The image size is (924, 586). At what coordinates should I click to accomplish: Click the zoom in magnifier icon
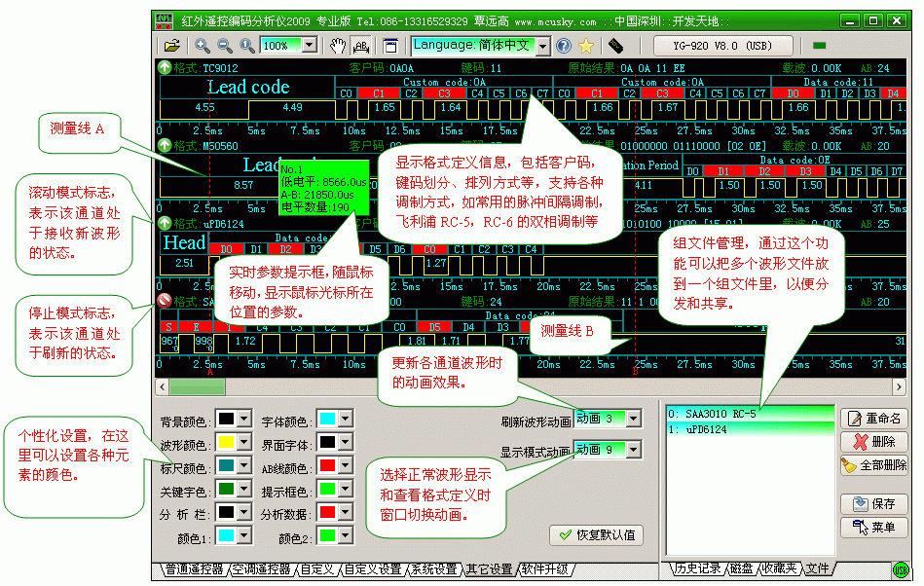click(203, 46)
